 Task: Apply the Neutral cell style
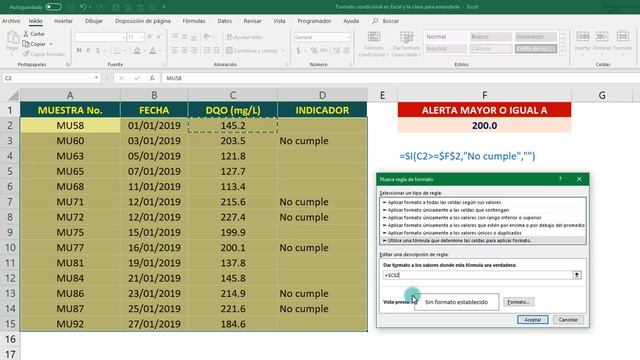445,49
